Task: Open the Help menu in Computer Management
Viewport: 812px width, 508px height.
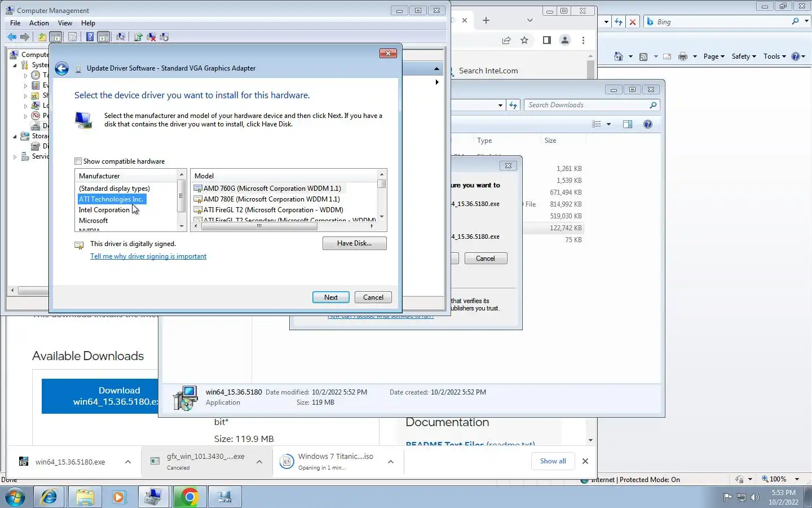Action: click(x=88, y=23)
